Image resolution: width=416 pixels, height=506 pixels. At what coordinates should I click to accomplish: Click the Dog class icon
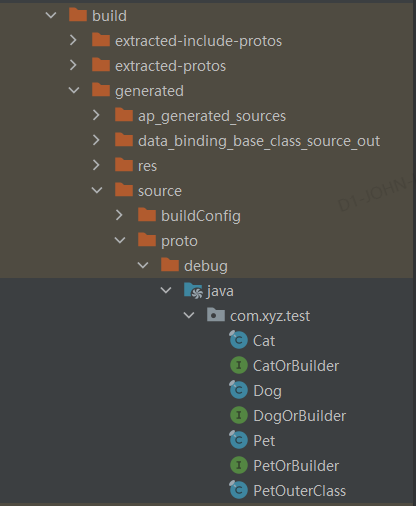239,390
